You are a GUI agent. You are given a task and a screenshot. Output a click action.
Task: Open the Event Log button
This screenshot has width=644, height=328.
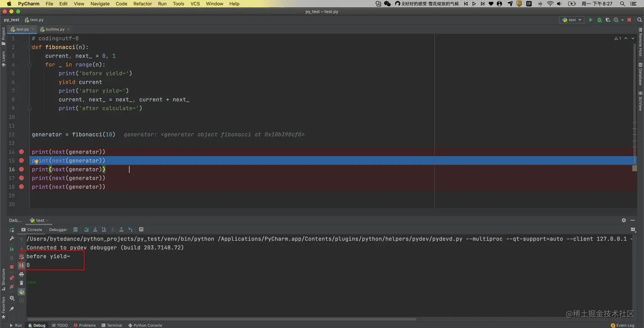pos(622,325)
